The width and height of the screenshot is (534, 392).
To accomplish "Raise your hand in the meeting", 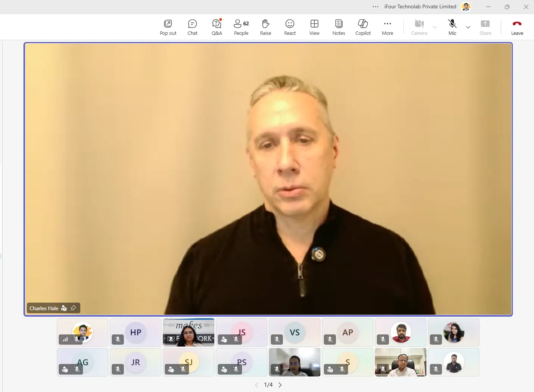I will point(265,27).
